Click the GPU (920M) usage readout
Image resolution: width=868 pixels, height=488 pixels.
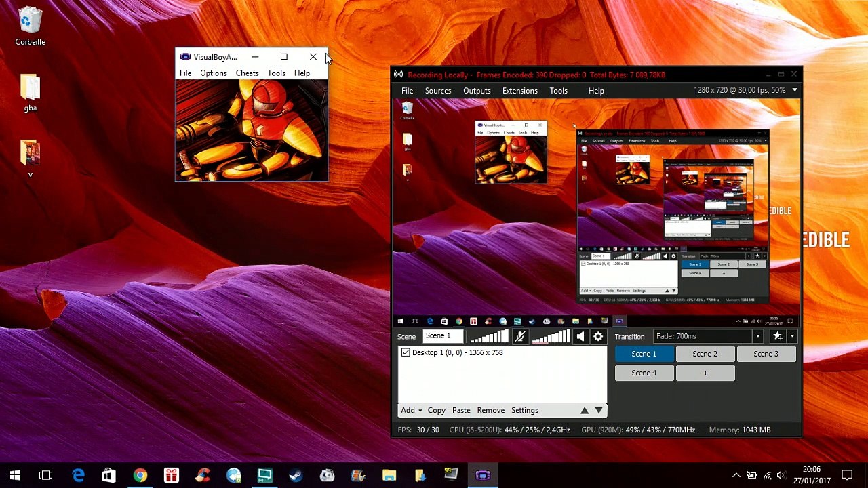(x=638, y=430)
